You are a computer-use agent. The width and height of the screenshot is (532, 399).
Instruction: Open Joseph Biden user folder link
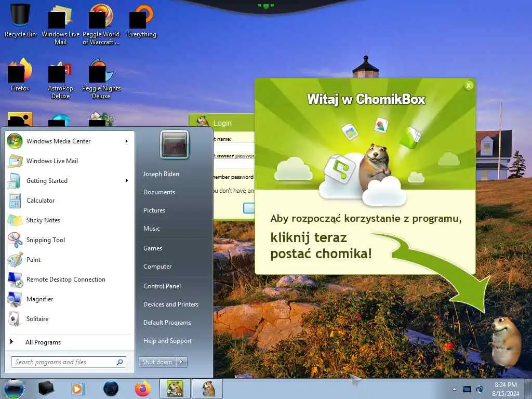(x=161, y=174)
